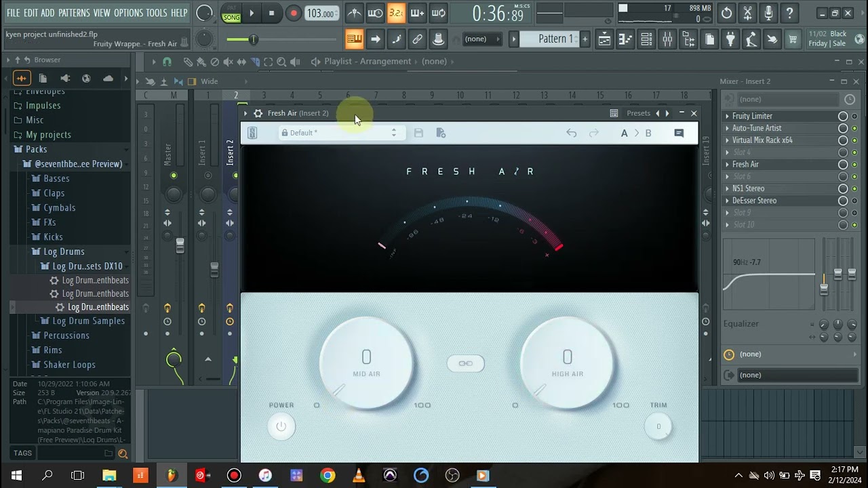Screen dimensions: 868x488
Task: Open the browser cloud tab icon
Action: (x=108, y=78)
